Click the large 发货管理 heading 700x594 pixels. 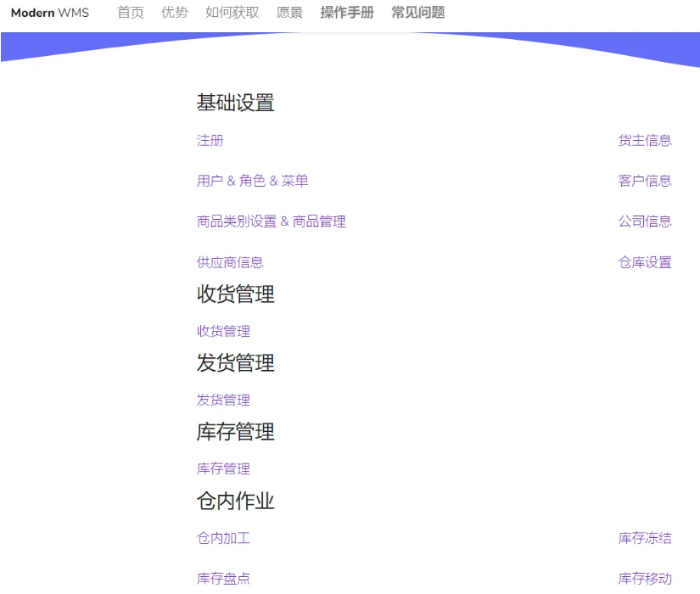235,363
